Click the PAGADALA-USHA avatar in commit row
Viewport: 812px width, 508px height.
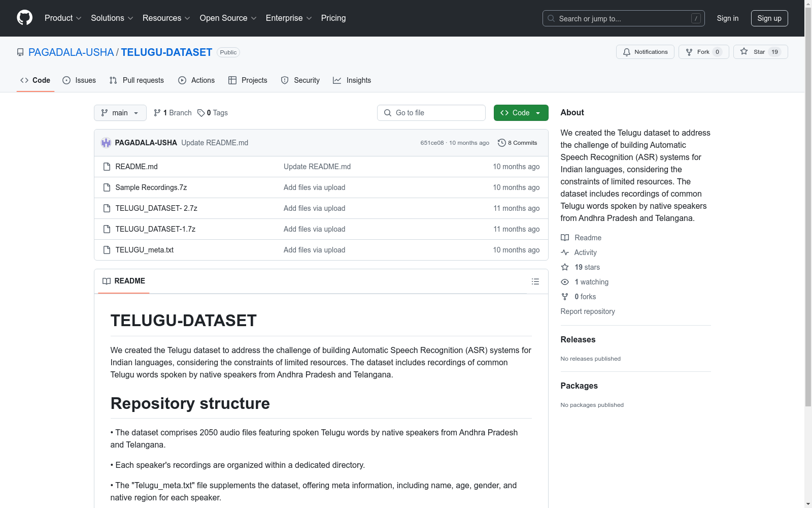point(106,143)
